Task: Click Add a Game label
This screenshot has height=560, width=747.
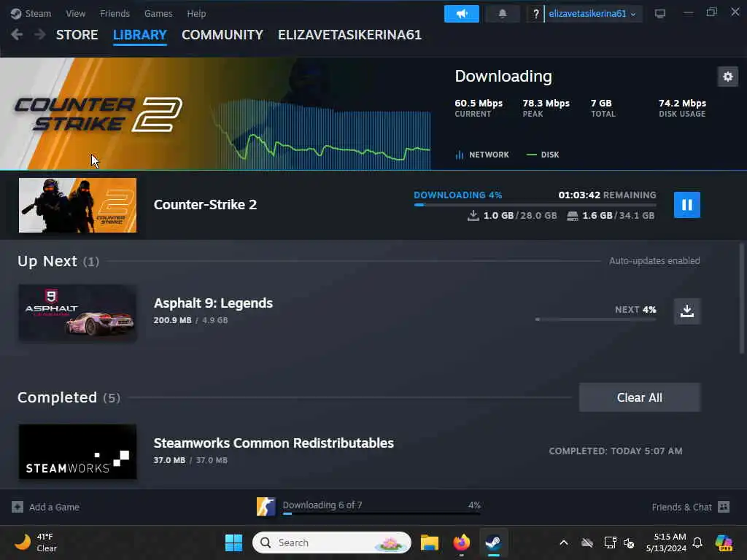Action: coord(54,507)
